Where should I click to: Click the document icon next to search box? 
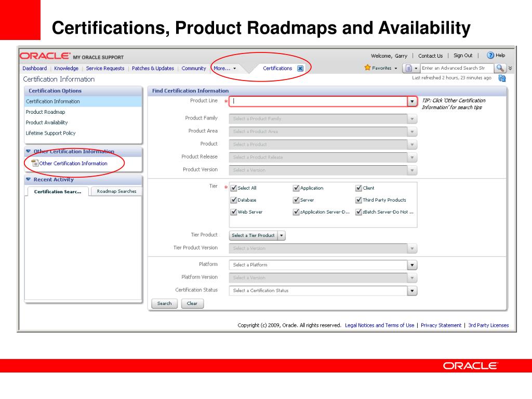coord(409,68)
